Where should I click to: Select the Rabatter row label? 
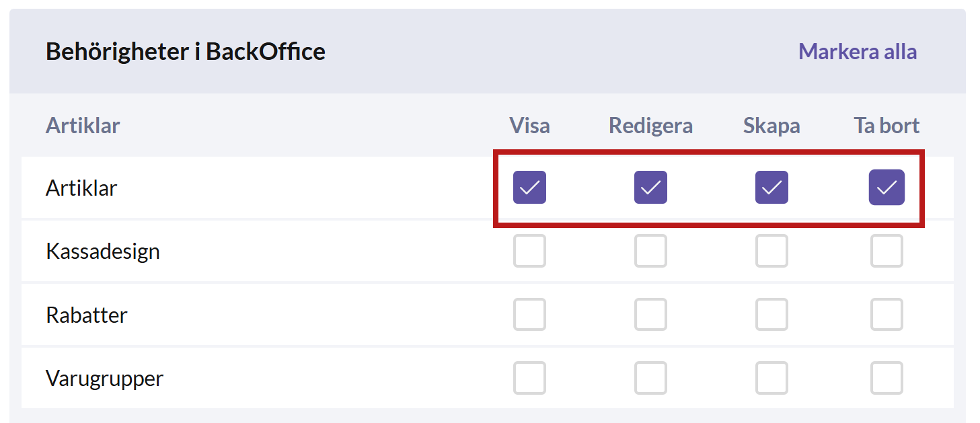87,315
